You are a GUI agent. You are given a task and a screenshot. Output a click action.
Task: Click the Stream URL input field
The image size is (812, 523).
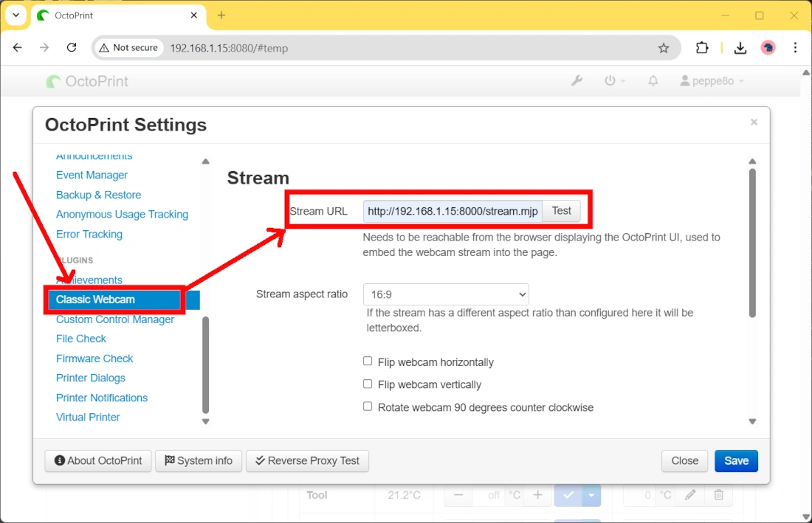[x=453, y=211]
